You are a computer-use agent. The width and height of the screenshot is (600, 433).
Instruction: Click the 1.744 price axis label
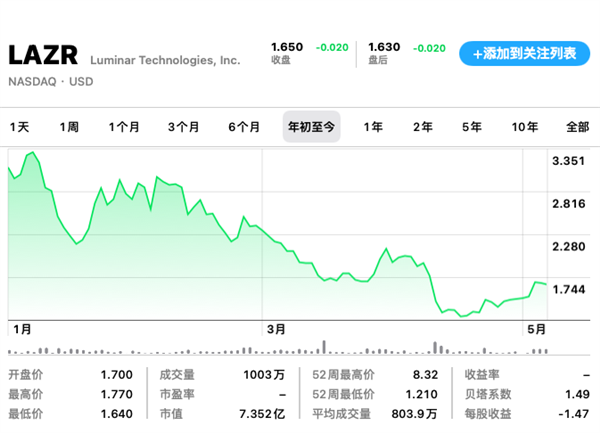point(569,290)
